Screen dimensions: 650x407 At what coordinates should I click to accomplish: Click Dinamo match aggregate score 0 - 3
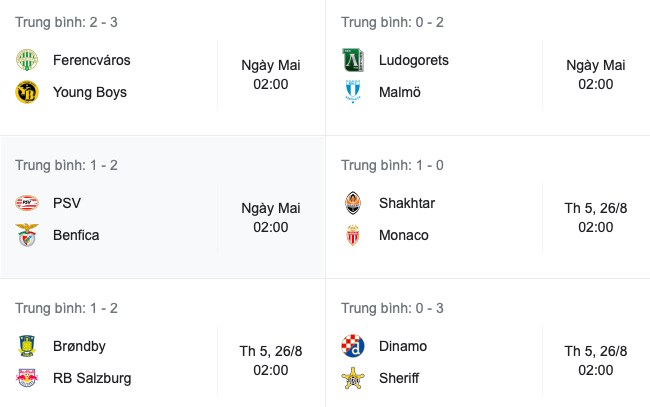point(392,308)
